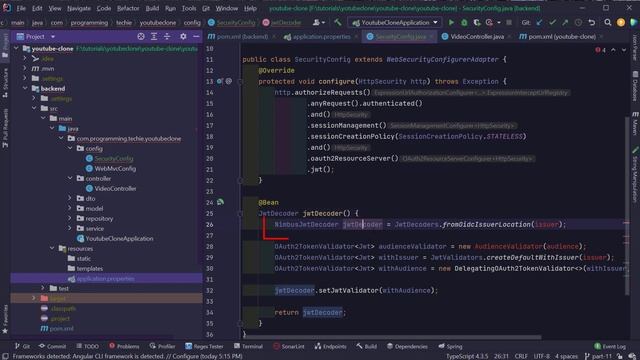640x360 pixels.
Task: Open the Refactor menu
Action: [128, 8]
